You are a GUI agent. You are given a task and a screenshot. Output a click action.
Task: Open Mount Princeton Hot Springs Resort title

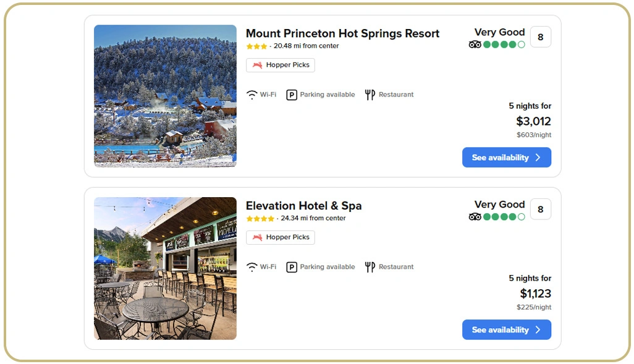click(x=342, y=33)
